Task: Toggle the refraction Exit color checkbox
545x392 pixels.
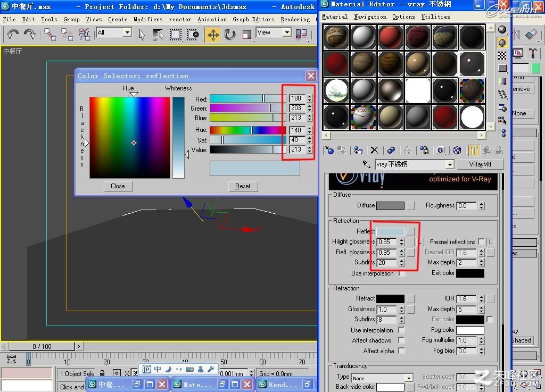Action: tap(490, 319)
